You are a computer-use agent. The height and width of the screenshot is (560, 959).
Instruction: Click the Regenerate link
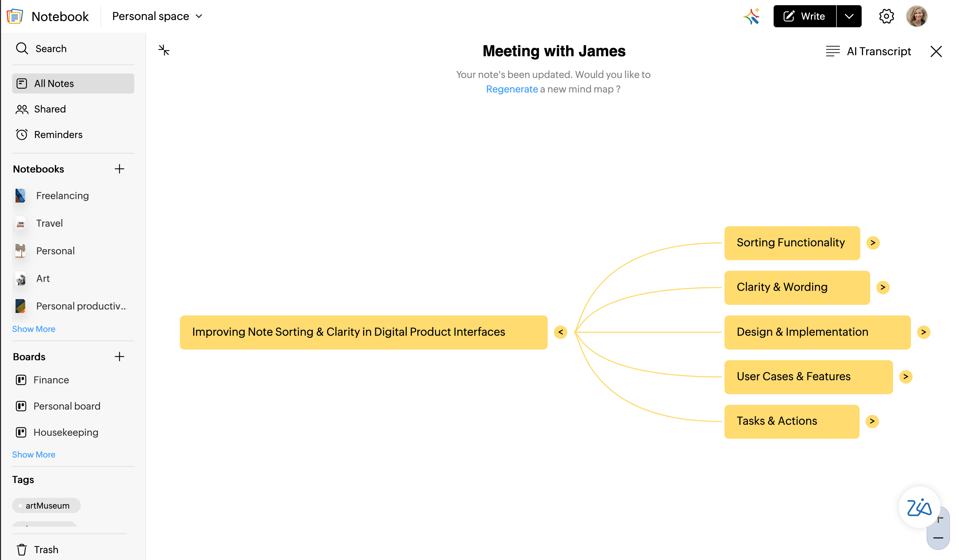(512, 89)
